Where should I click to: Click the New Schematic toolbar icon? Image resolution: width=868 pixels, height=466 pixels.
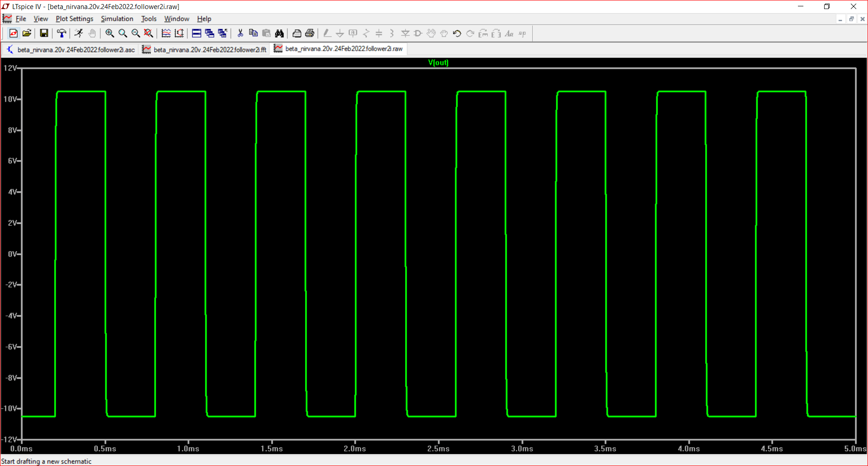pyautogui.click(x=14, y=33)
